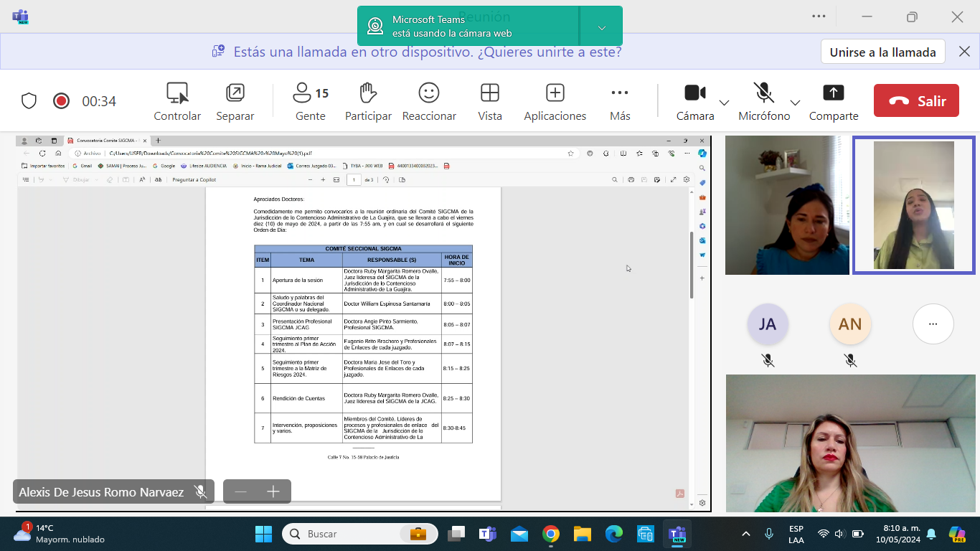Open File Explorer from taskbar
980x551 pixels.
click(x=582, y=534)
